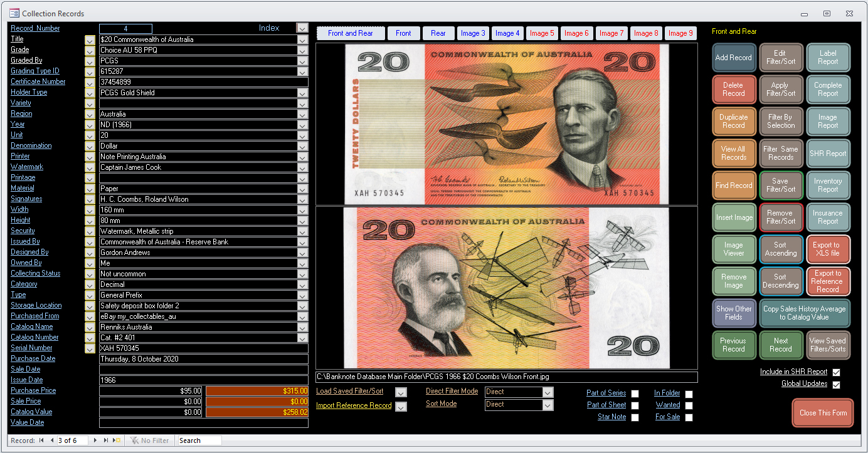Create new blank record arrow icon
This screenshot has width=868, height=453.
116,440
